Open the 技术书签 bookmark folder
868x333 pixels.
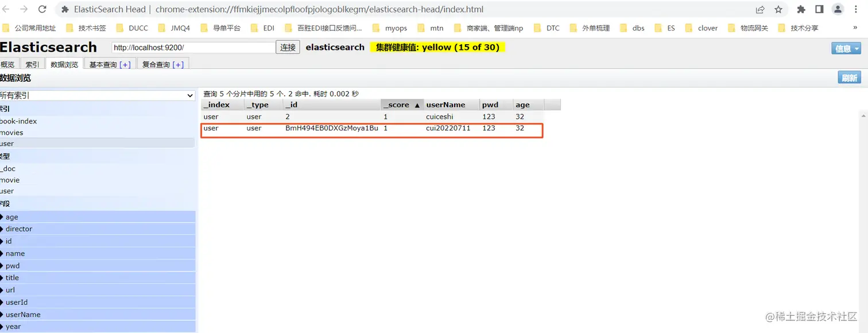click(x=86, y=28)
